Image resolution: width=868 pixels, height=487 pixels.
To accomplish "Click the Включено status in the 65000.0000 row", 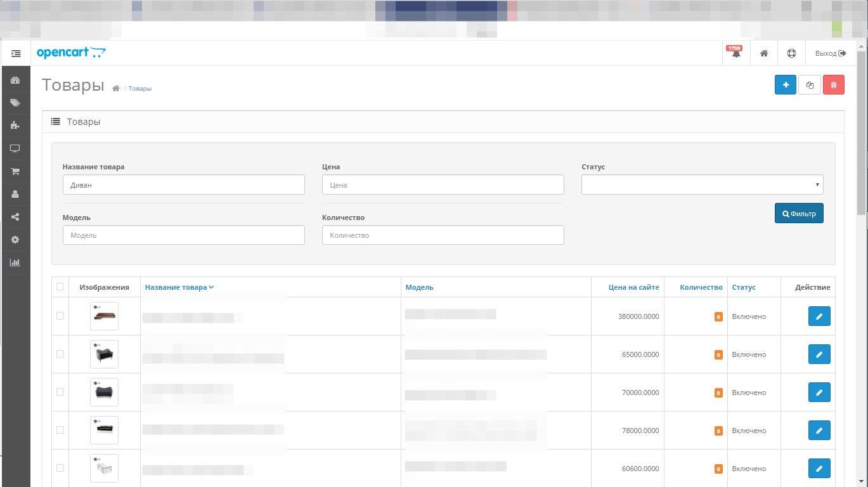I will (x=749, y=354).
